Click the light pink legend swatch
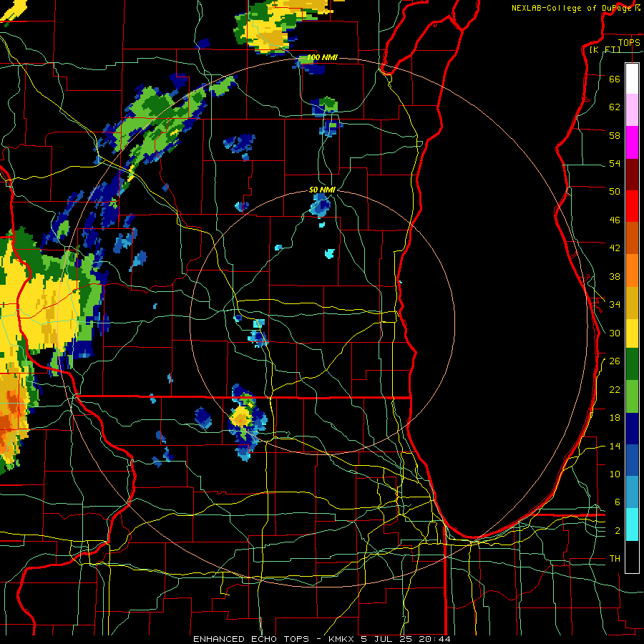644x644 pixels. (x=632, y=110)
